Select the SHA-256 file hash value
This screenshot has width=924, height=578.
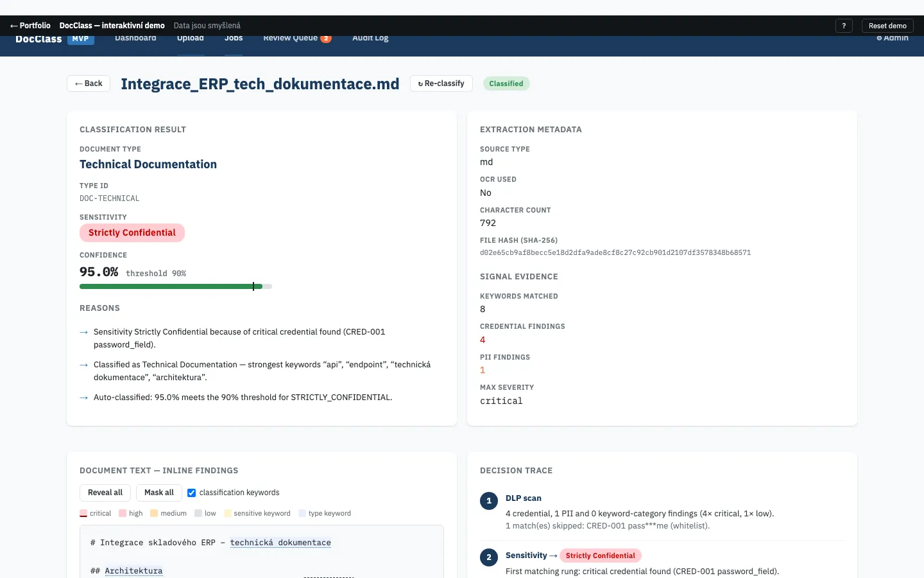[615, 252]
